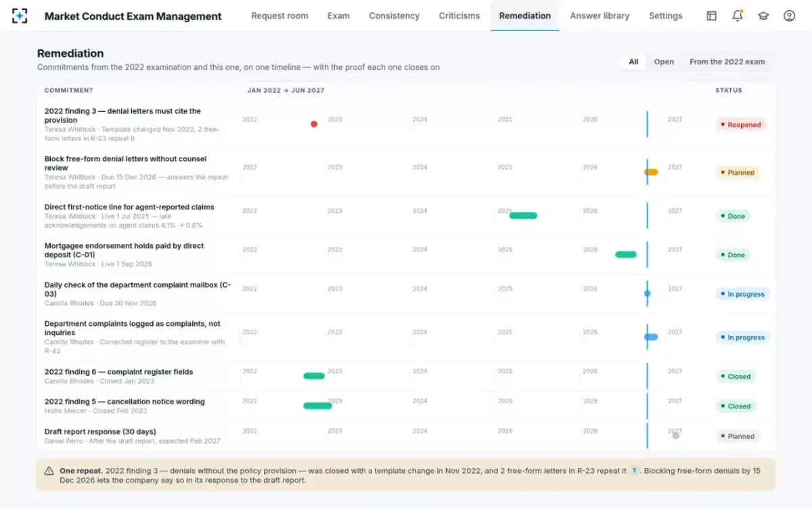Filter to Open commitments
This screenshot has width=812, height=508.
click(x=664, y=62)
